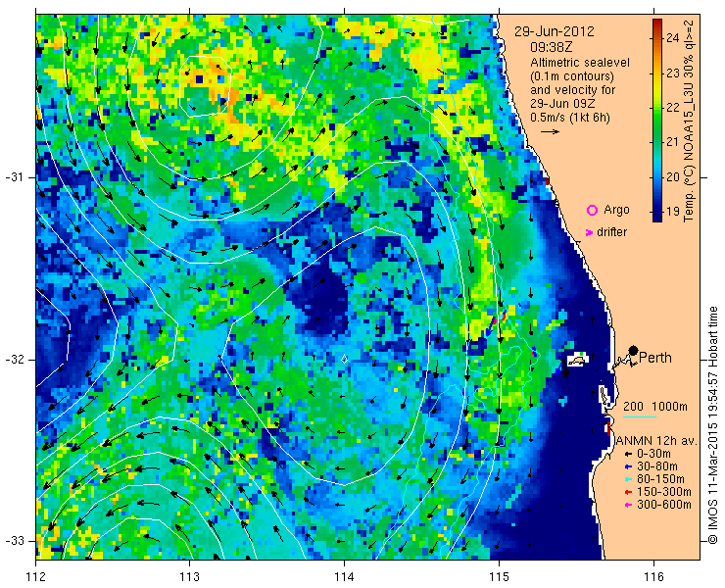Click the 0.5m/s velocity scale arrow
725x588 pixels.
[551, 132]
